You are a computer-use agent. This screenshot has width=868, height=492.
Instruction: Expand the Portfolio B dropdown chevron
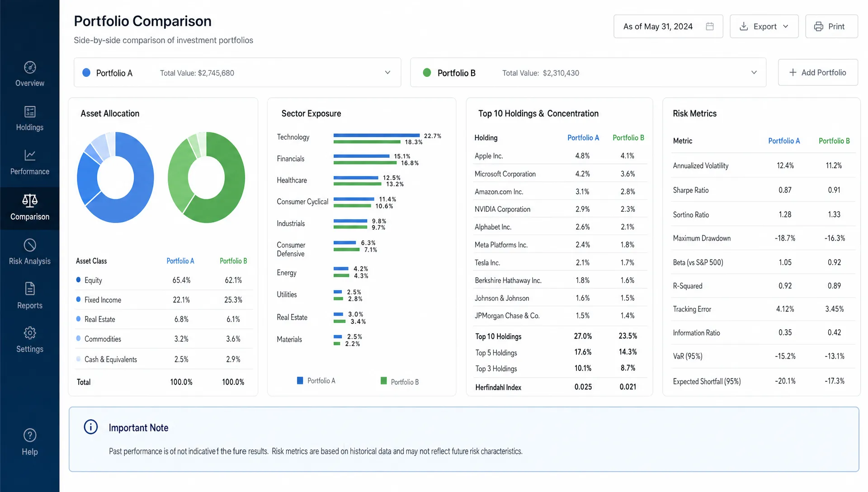[x=754, y=72]
